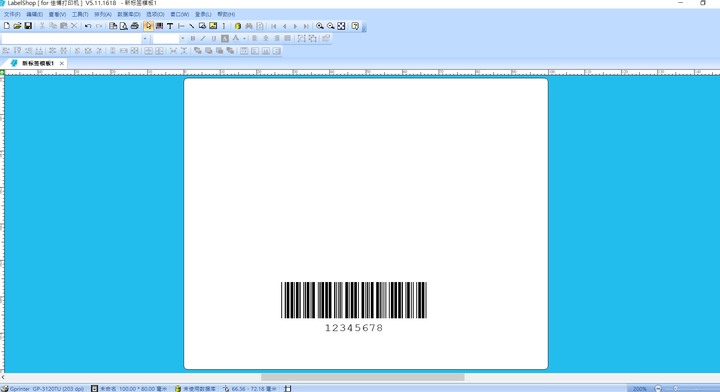Fit label to window

point(341,26)
